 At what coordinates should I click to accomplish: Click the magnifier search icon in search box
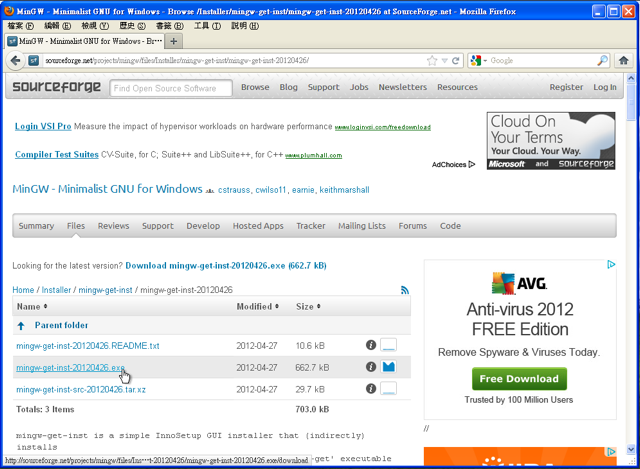point(602,61)
